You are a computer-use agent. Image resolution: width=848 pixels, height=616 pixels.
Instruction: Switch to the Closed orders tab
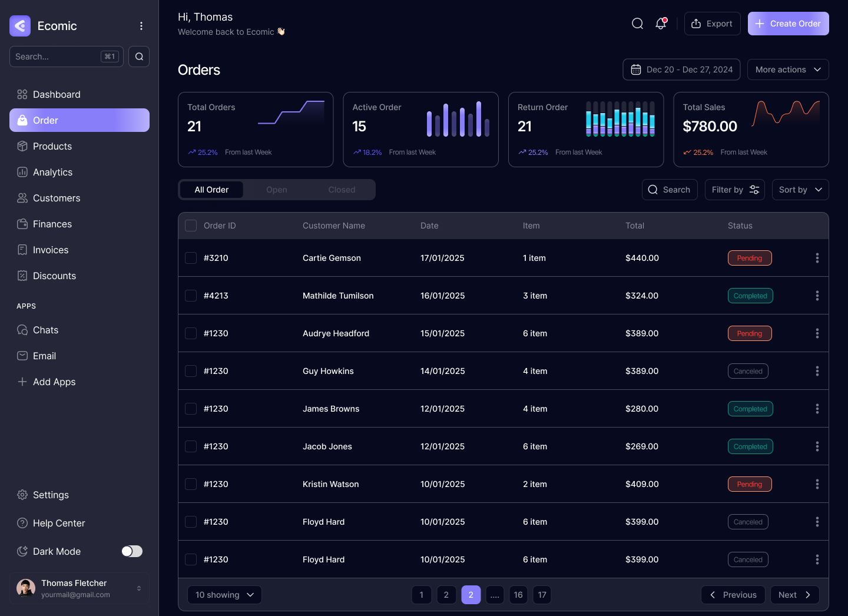[x=342, y=189]
